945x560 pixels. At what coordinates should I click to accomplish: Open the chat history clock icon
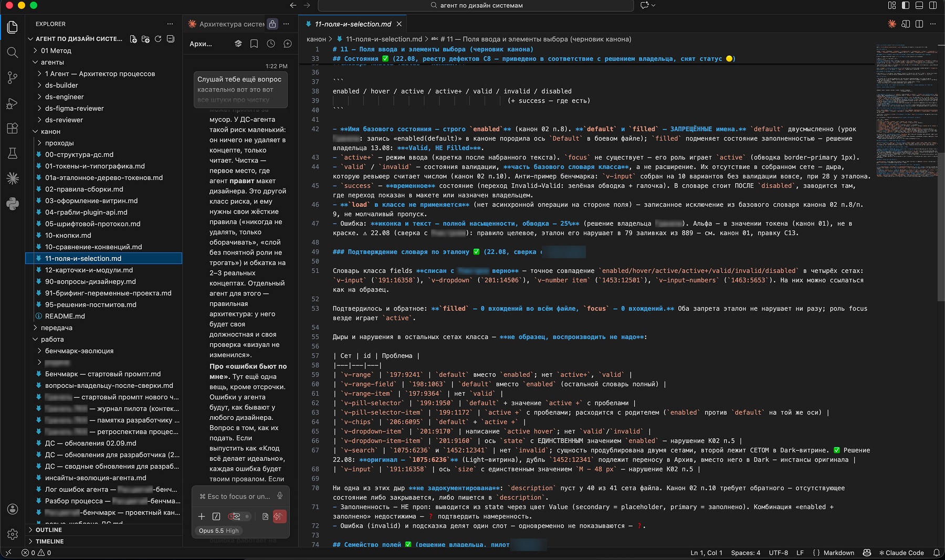point(271,44)
